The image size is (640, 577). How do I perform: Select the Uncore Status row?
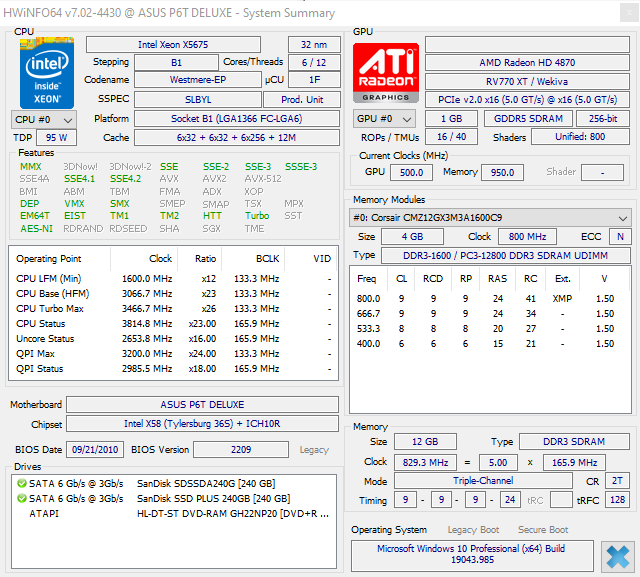173,339
